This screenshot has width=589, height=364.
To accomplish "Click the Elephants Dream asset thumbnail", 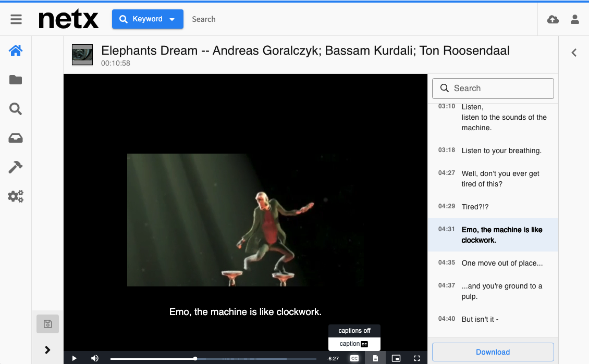I will pyautogui.click(x=82, y=55).
